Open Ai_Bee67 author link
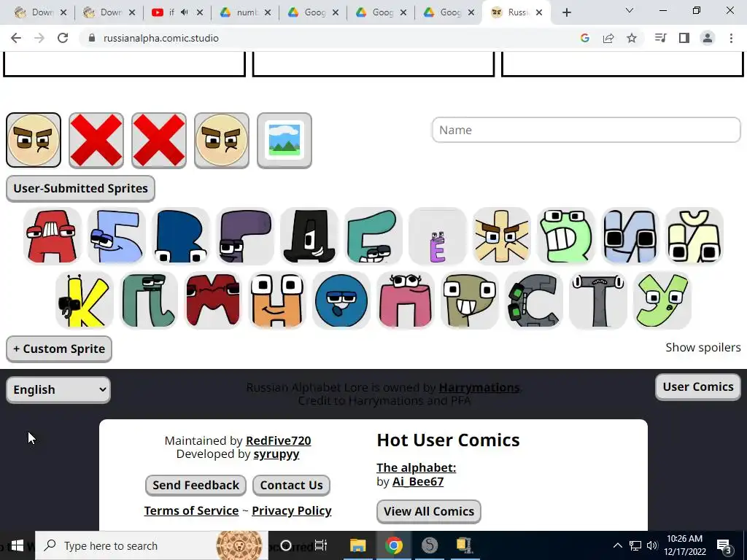747x560 pixels. click(x=418, y=481)
